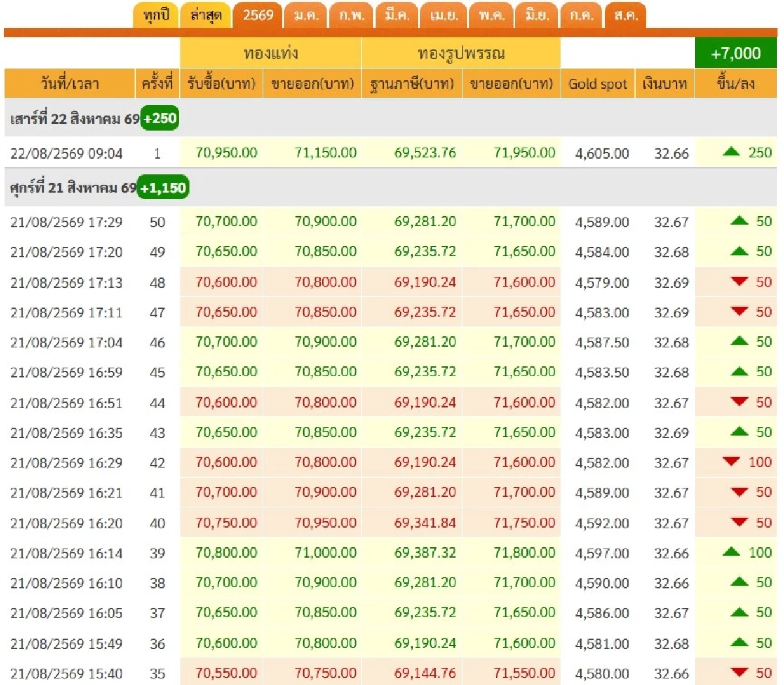Click the red down arrow in the 21/08/2569 17:13 row
The width and height of the screenshot is (784, 685).
pos(739,281)
